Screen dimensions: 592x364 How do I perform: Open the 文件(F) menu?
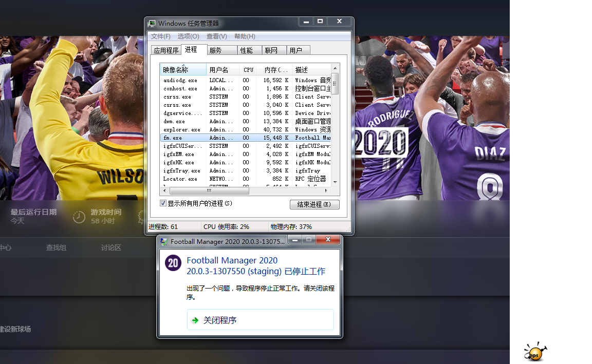160,36
